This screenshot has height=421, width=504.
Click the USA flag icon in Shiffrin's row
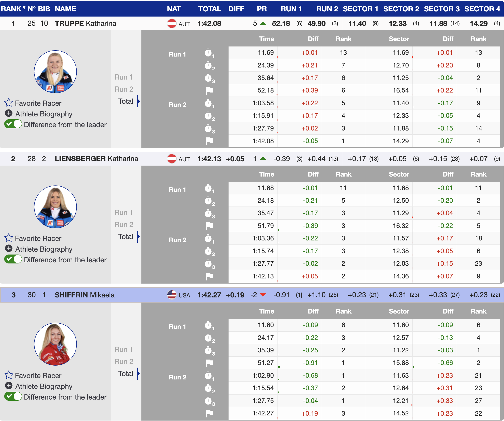pyautogui.click(x=172, y=295)
